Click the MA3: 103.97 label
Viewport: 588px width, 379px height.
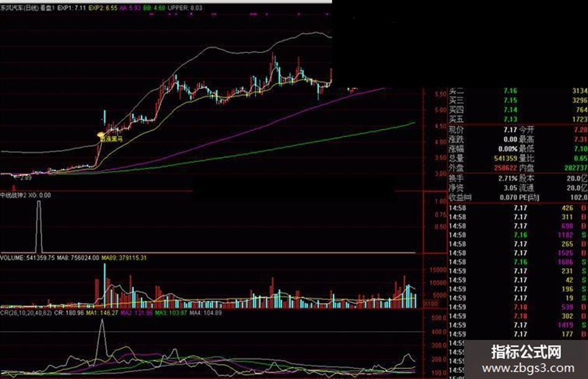[170, 312]
